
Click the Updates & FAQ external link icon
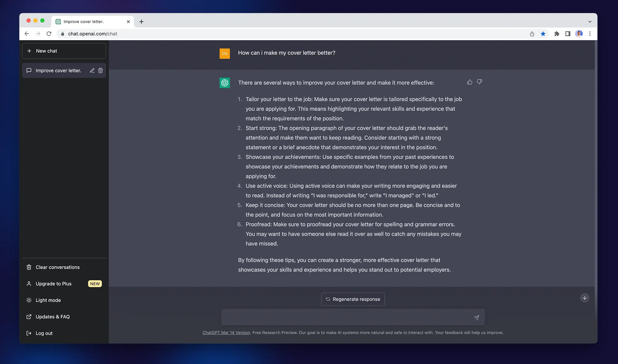[29, 317]
